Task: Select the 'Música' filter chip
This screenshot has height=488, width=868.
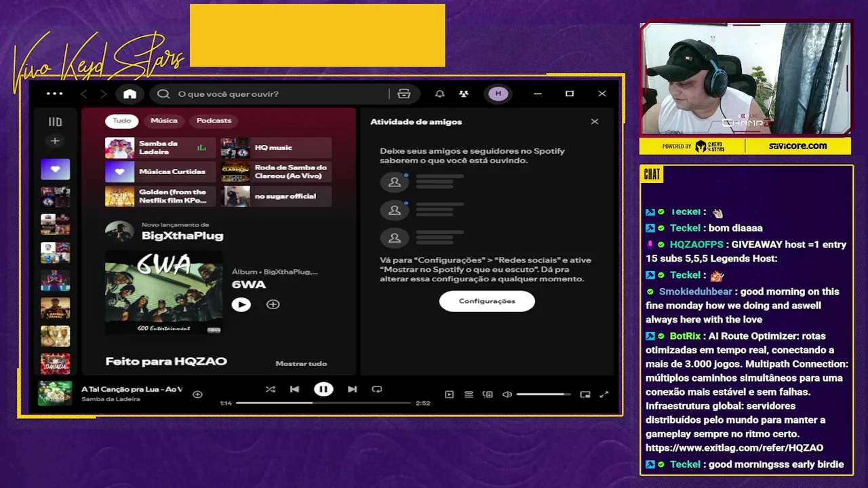Action: [164, 121]
